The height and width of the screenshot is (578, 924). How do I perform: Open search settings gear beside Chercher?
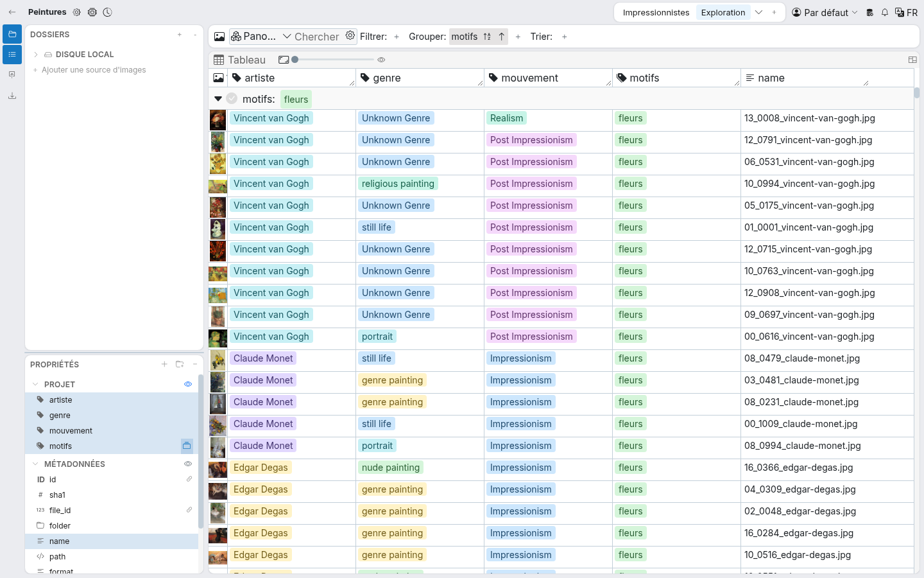pos(350,36)
